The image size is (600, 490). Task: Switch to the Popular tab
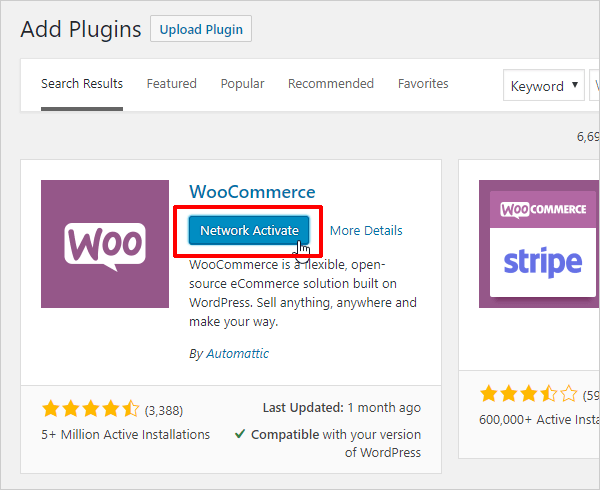[x=242, y=83]
